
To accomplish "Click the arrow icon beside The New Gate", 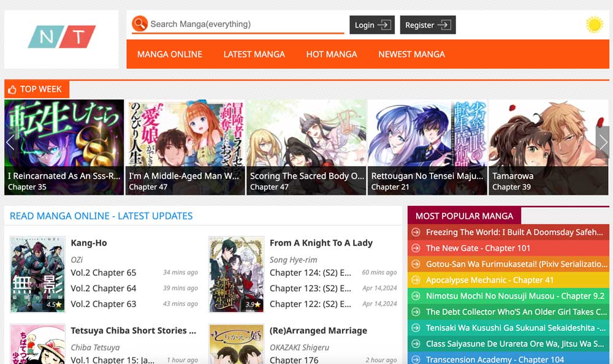I will [416, 248].
